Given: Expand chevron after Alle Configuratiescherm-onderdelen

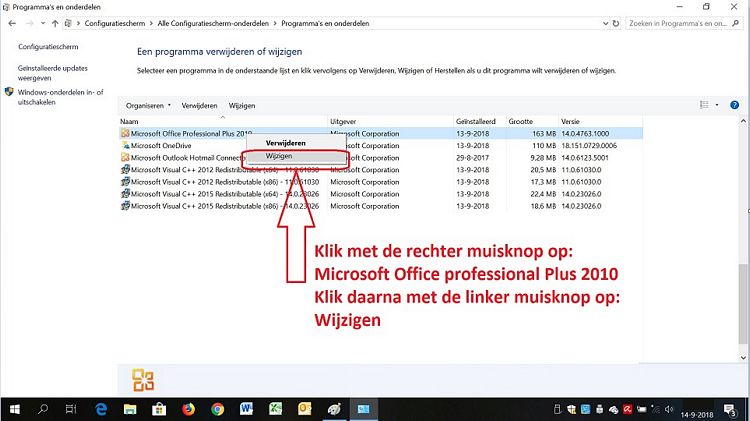Looking at the screenshot, I should pyautogui.click(x=275, y=23).
